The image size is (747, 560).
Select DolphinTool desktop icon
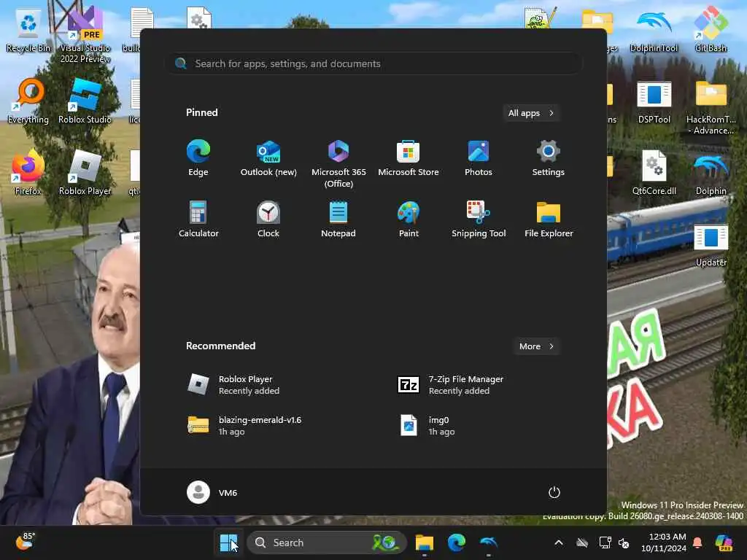(x=654, y=31)
